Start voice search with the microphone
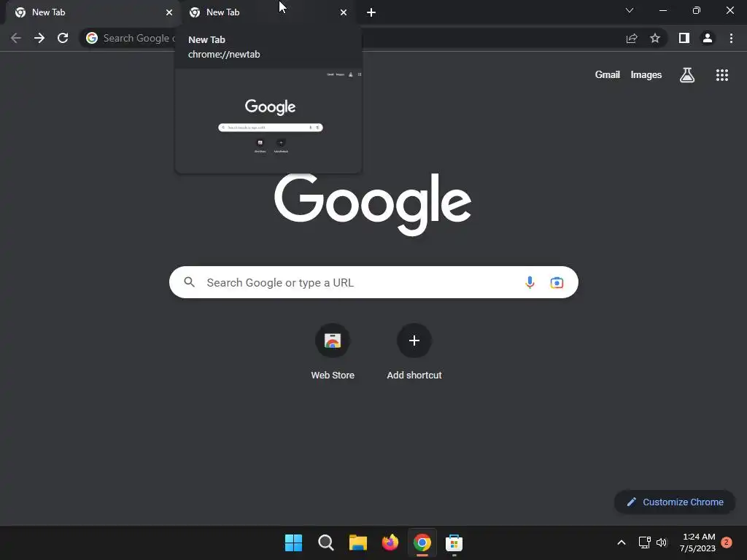The image size is (747, 560). click(530, 282)
